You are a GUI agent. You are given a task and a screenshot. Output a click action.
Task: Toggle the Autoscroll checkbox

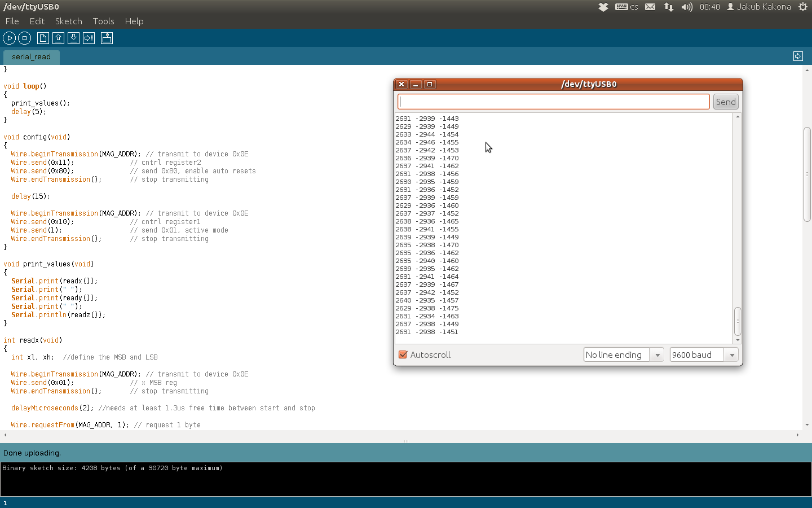point(403,354)
